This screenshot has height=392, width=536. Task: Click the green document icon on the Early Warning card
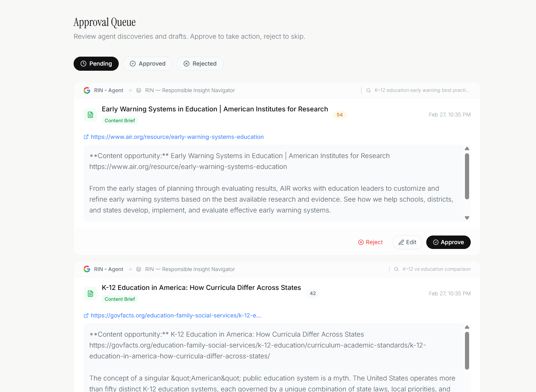click(x=90, y=114)
